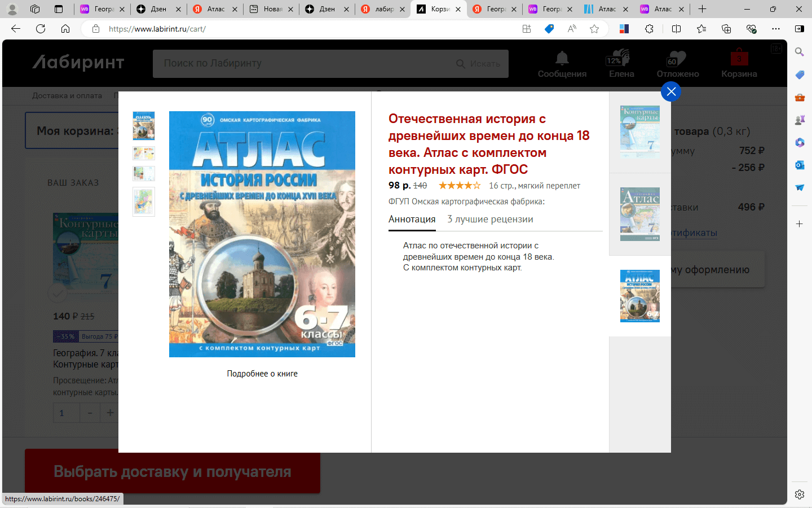
Task: Open QR/apps grid icon in address bar
Action: coord(527,29)
